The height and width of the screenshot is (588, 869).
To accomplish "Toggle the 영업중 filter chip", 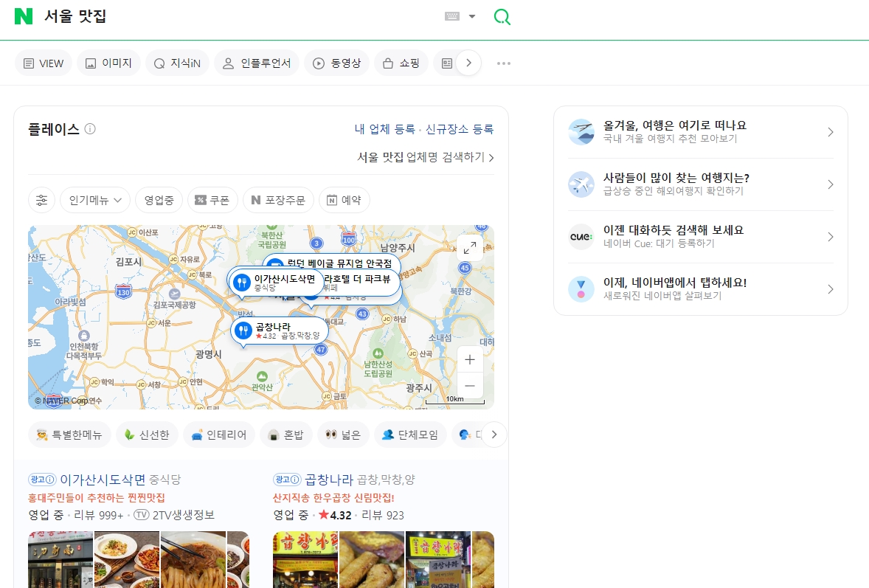I will coord(159,199).
